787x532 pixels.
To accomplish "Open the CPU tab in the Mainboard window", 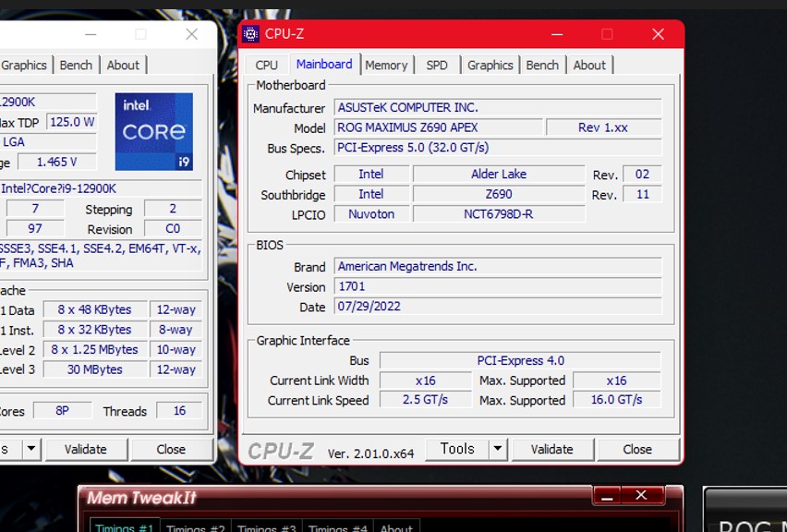I will coord(266,66).
